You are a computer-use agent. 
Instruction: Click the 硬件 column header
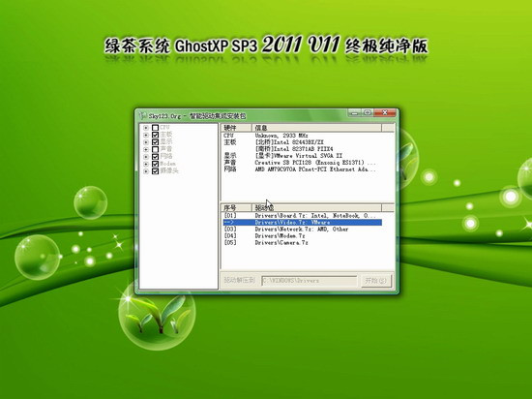[x=237, y=128]
